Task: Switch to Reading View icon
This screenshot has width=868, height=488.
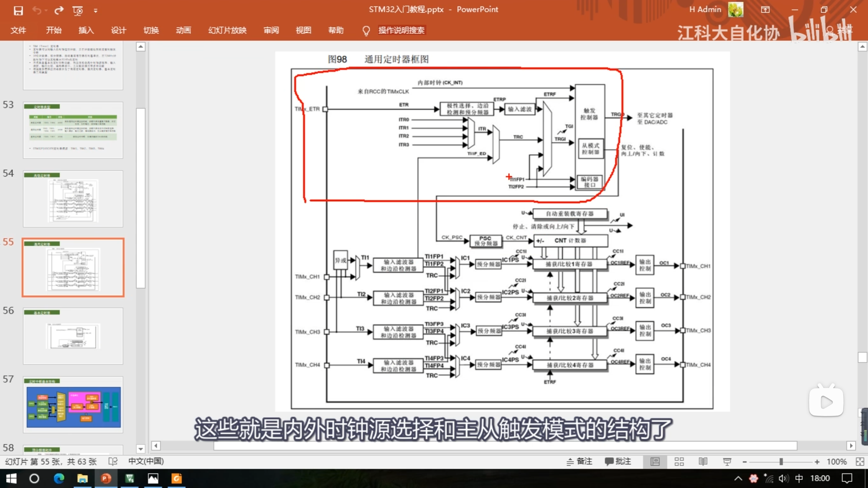Action: (x=703, y=461)
